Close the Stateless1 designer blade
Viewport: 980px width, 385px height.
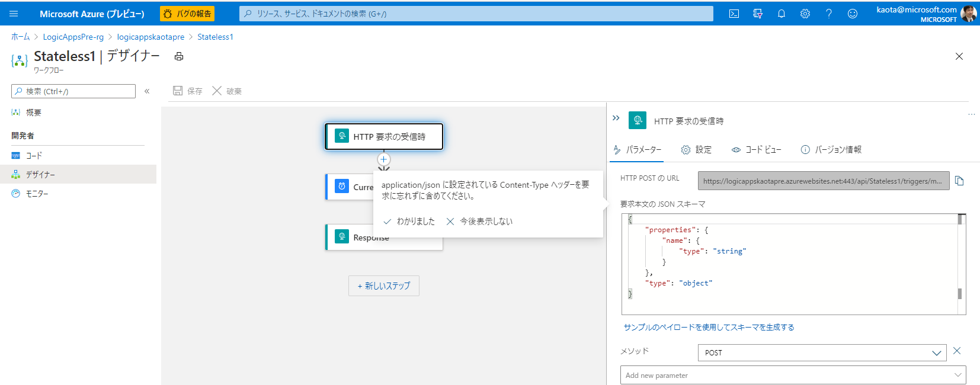959,56
